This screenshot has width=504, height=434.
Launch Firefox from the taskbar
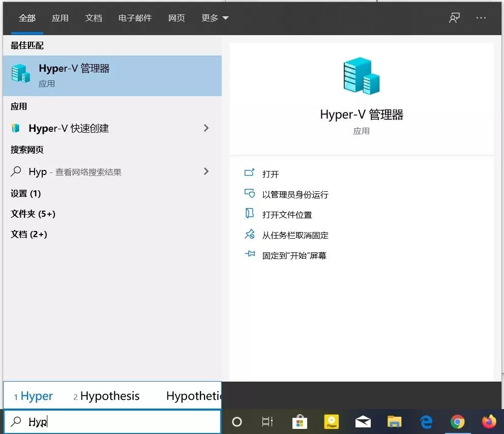489,421
